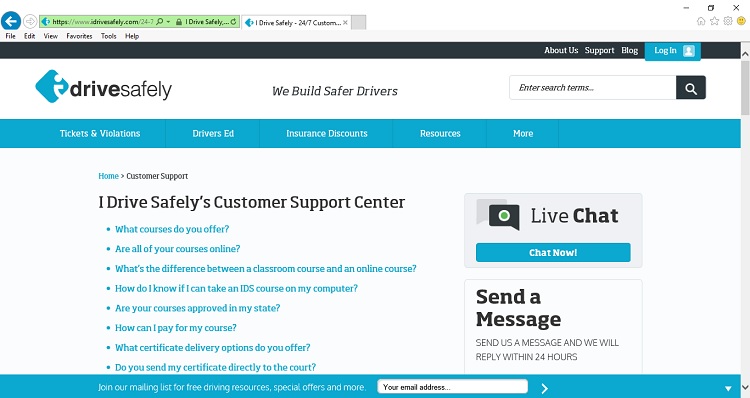Open the Help menu

tap(132, 36)
